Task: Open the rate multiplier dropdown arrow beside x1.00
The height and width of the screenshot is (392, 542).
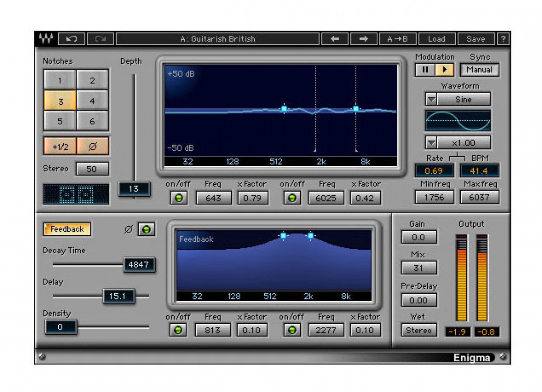Action: 431,143
